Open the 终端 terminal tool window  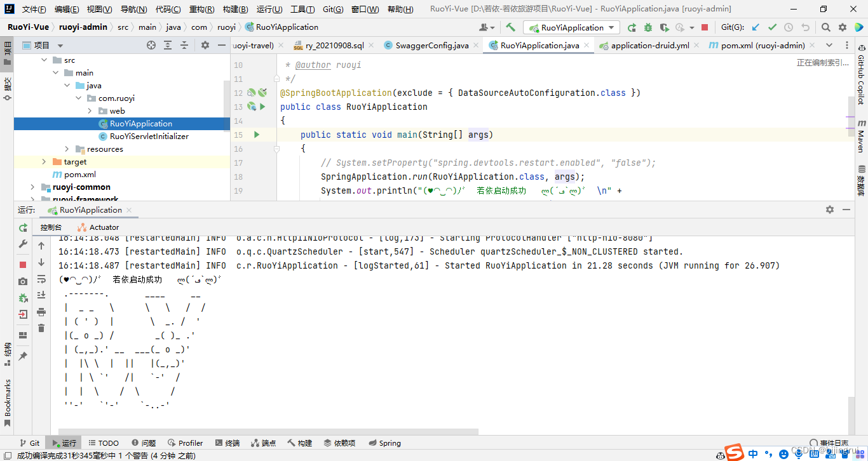pos(227,443)
